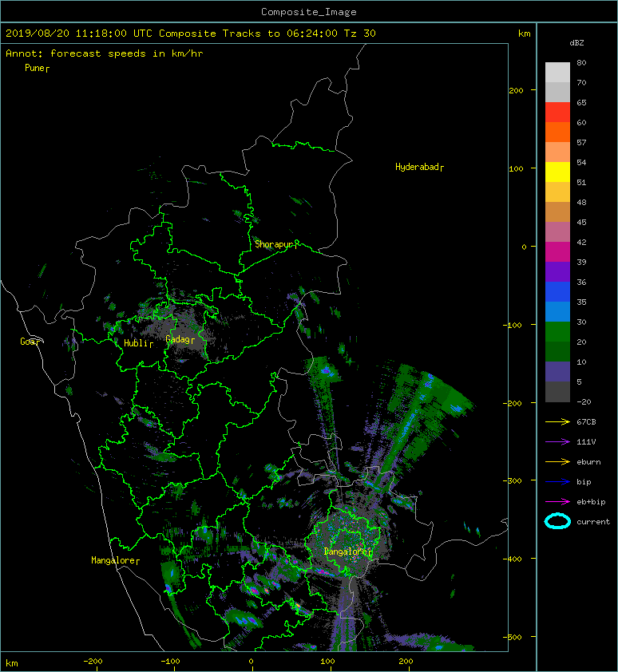Pick the -20 dBZ dark grey swatch
Screen dimensions: 618x672
557,392
